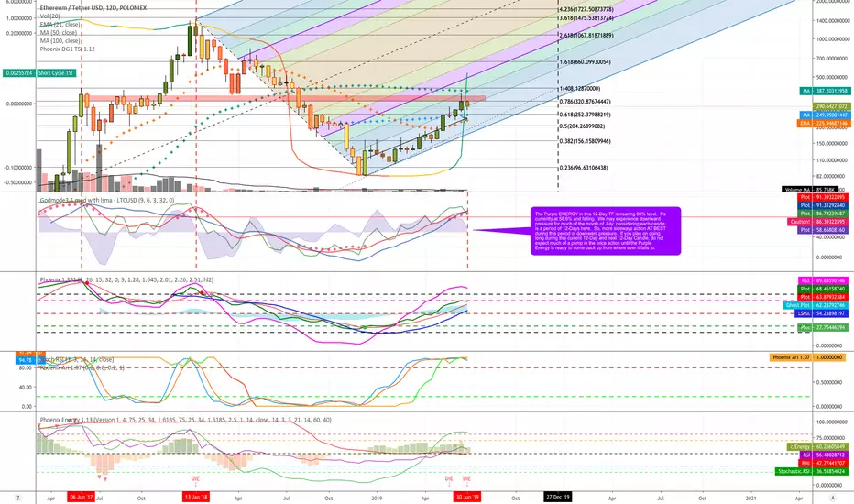Select the Phoenix Energy 1.13 indicator legend
The image size is (854, 504).
coord(185,420)
